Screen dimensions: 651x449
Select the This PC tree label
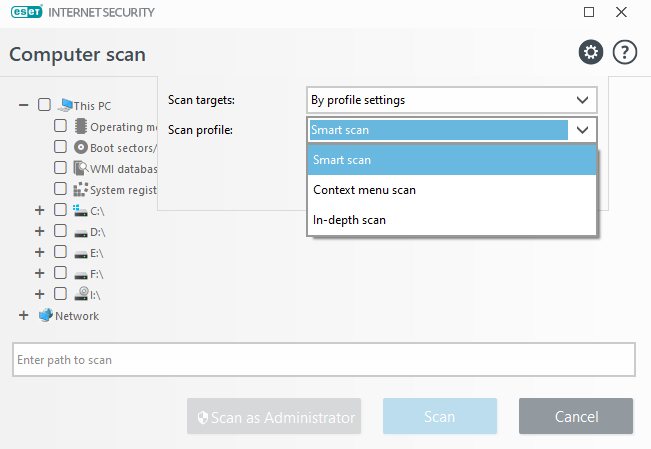click(92, 106)
